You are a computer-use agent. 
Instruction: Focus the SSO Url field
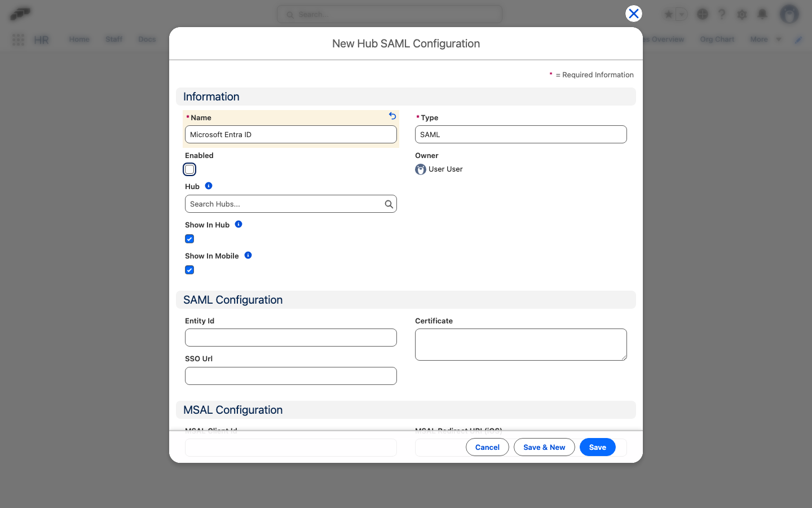pyautogui.click(x=291, y=376)
